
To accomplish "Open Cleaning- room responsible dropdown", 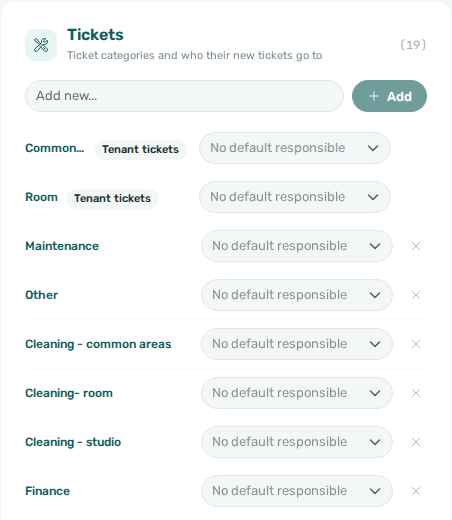I will (297, 393).
